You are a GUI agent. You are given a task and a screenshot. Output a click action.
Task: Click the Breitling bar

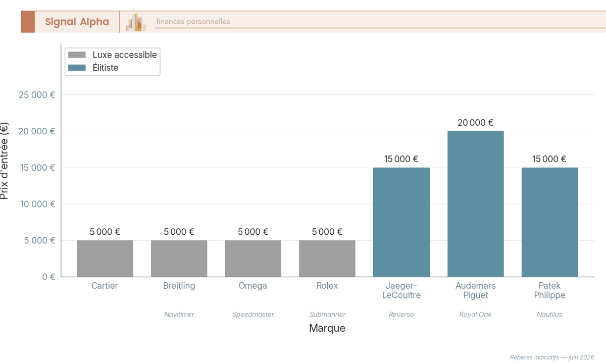[179, 258]
